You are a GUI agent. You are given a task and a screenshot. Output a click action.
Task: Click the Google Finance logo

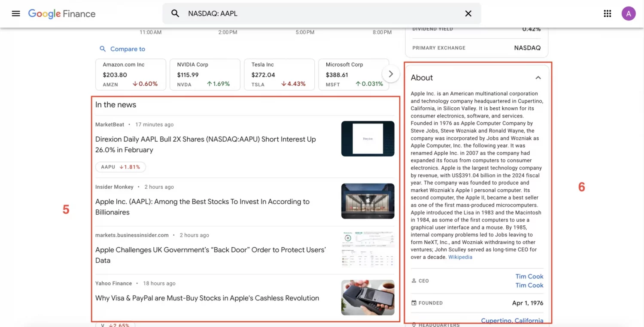pyautogui.click(x=62, y=14)
